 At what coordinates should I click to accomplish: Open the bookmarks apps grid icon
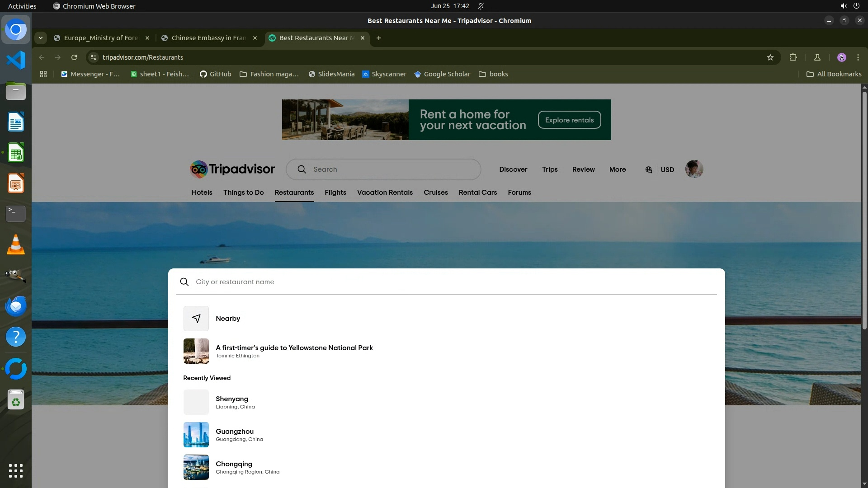[x=43, y=74]
